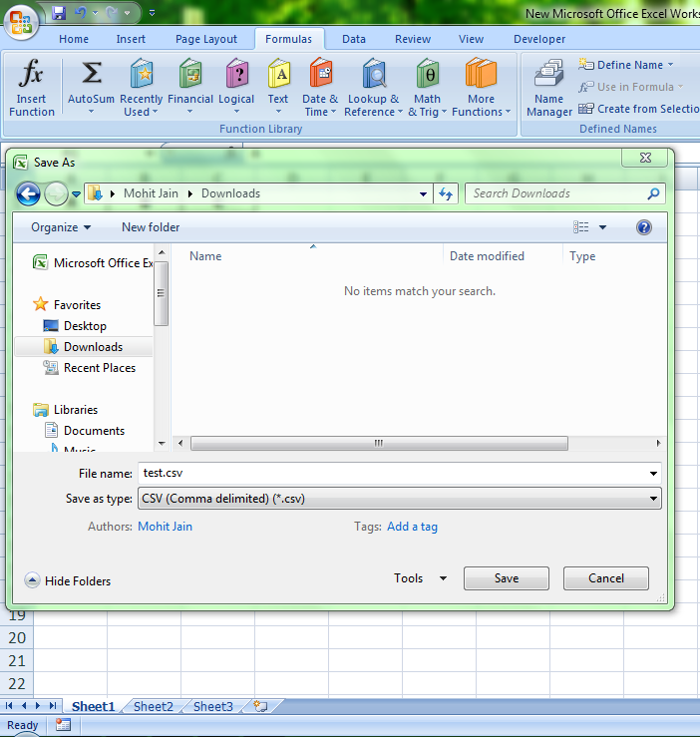Click the Add a tag link
The image size is (700, 737).
pyautogui.click(x=412, y=527)
